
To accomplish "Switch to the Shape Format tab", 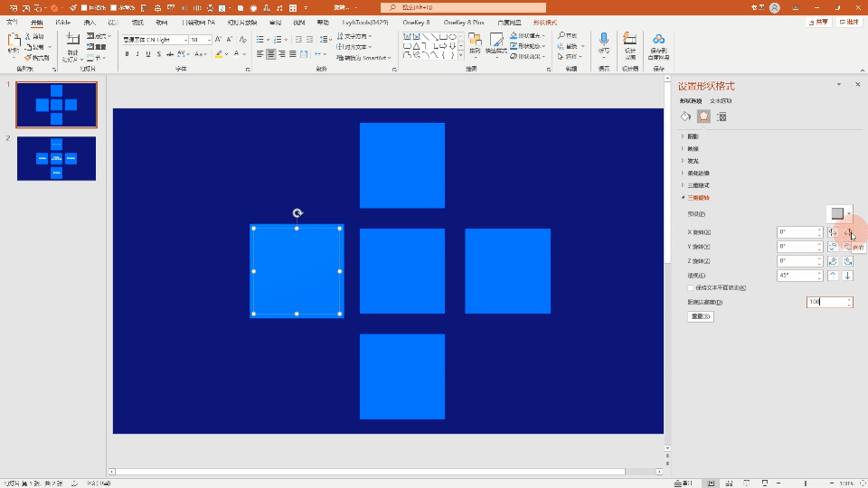I will 544,23.
